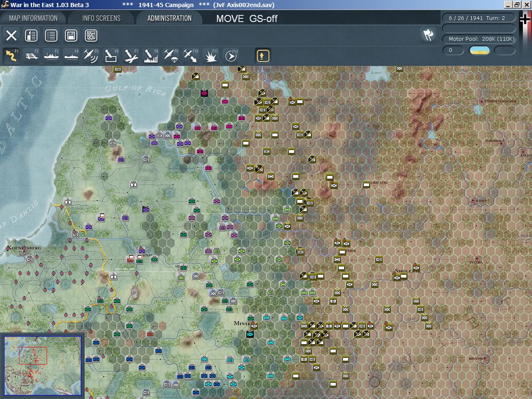Select the black-and-pink unit counter near Riga
This screenshot has height=399, width=532.
204,93
